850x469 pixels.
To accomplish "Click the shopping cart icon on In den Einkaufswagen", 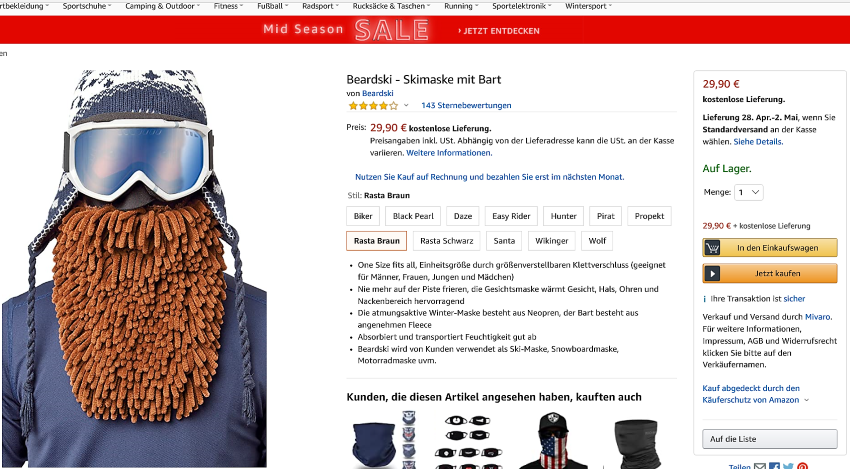I will click(712, 248).
